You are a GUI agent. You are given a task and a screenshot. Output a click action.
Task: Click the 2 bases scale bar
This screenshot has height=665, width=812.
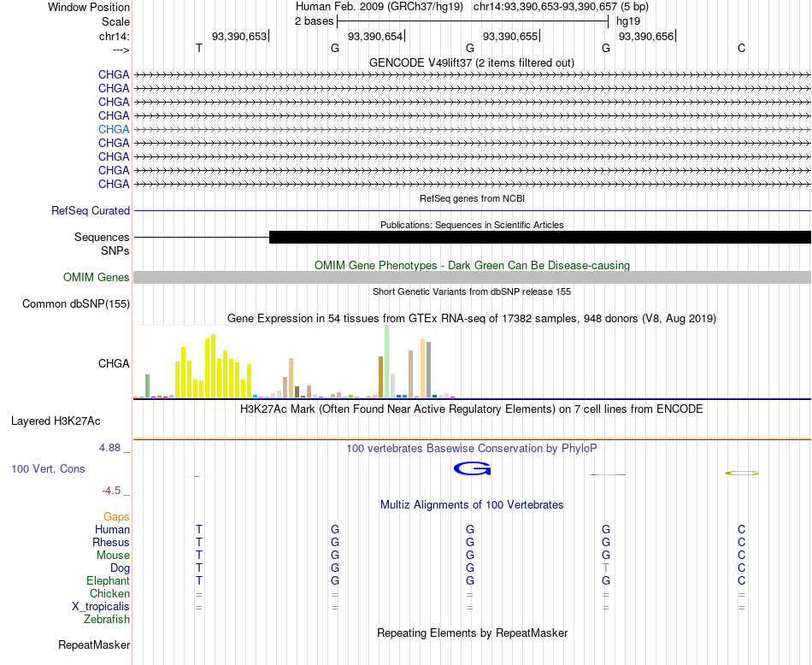[x=472, y=21]
